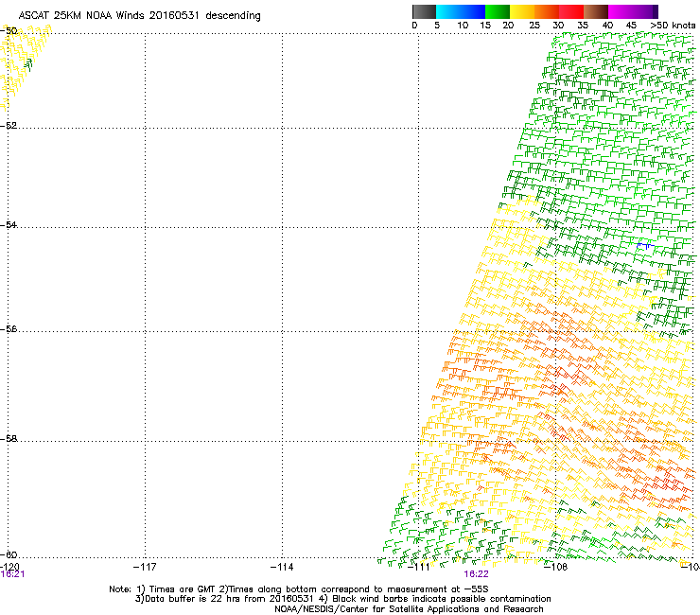Image resolution: width=700 pixels, height=615 pixels.
Task: Click the brown 35-40 knots color segment
Action: pos(596,11)
